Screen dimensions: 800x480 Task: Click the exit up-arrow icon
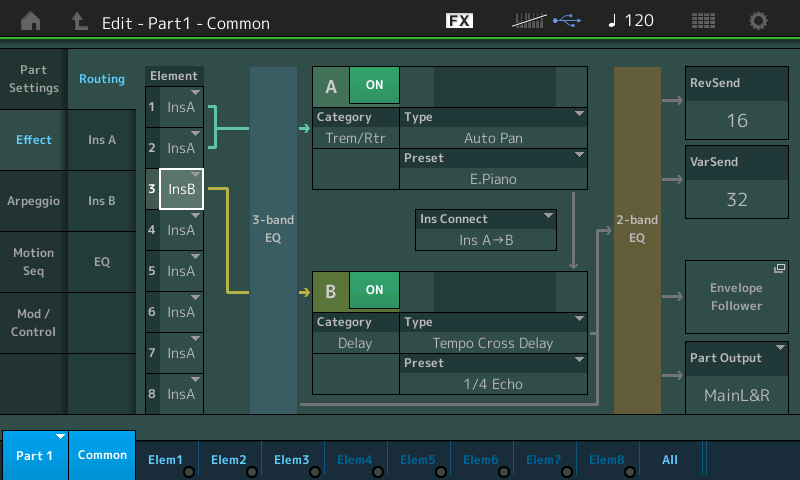click(80, 21)
